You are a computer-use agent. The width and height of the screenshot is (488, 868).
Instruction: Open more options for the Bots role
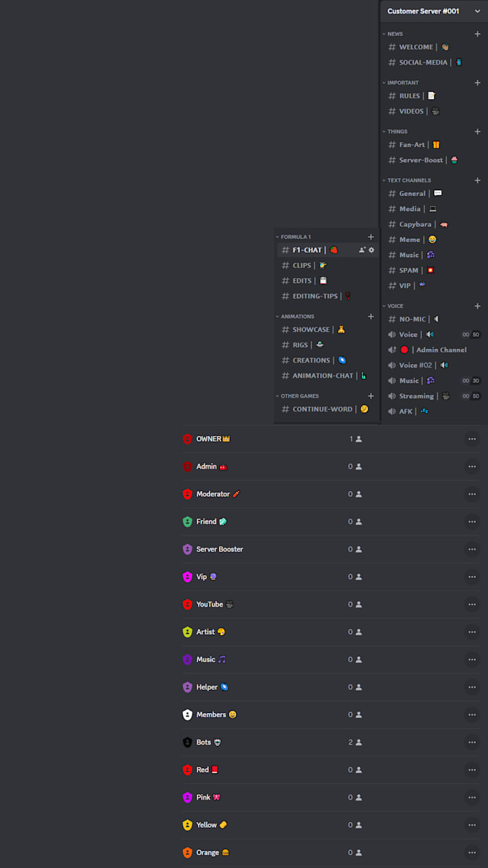pos(472,742)
